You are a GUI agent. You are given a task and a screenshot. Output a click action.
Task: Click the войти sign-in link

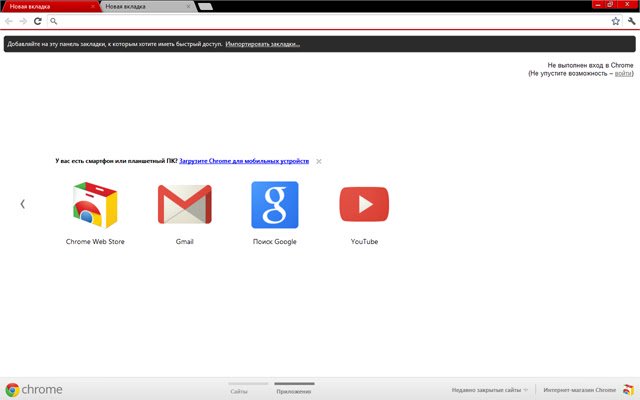pos(623,73)
